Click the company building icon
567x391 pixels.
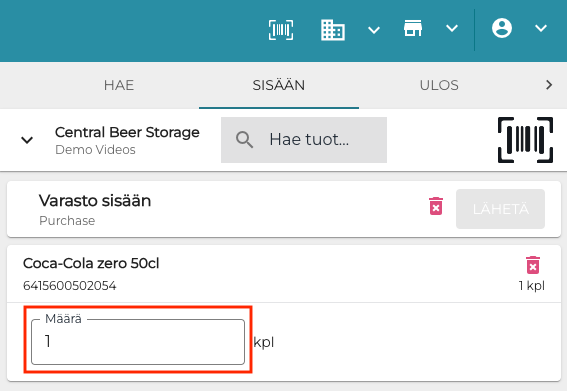pyautogui.click(x=333, y=30)
